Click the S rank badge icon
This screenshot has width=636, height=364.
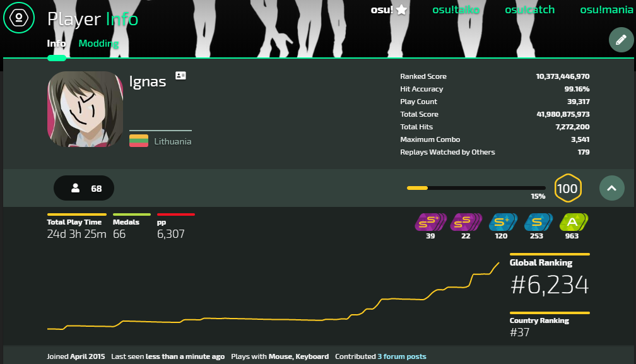click(x=537, y=222)
